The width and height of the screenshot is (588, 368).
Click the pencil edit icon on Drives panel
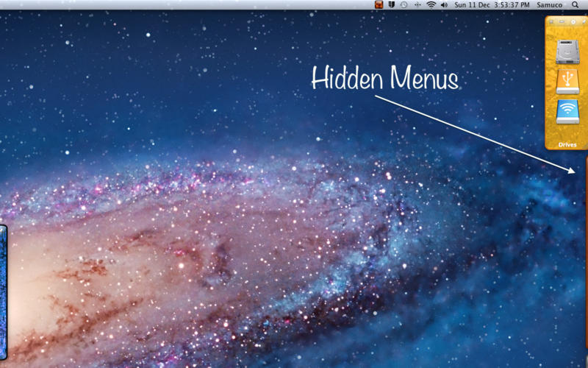coord(584,21)
